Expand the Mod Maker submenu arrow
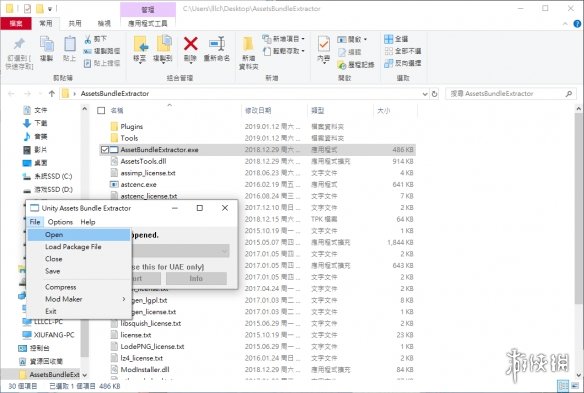This screenshot has height=393, width=584. [124, 299]
